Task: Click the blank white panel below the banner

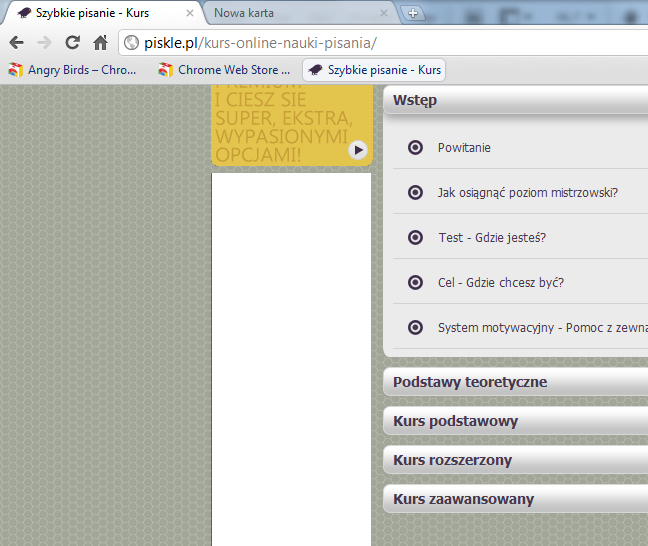Action: click(291, 359)
